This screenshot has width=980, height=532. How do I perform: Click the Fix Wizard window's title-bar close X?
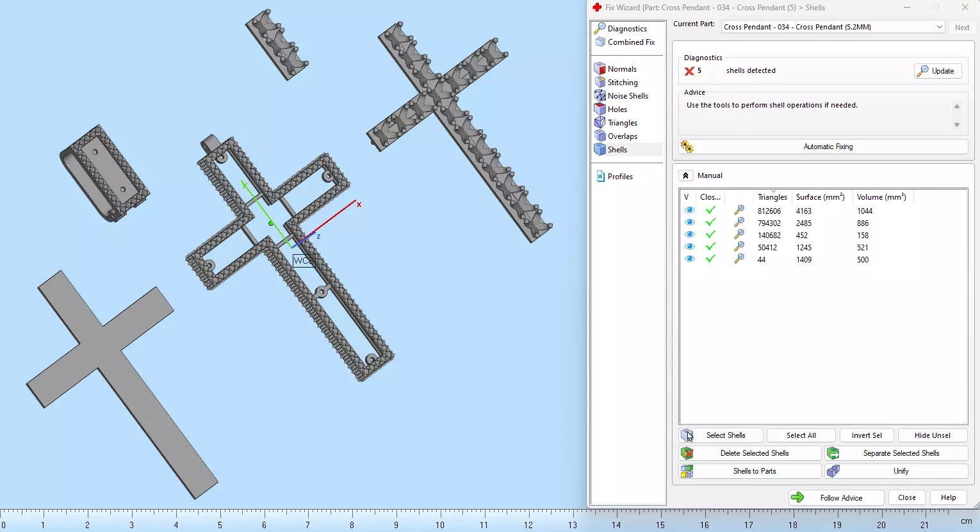pos(965,8)
